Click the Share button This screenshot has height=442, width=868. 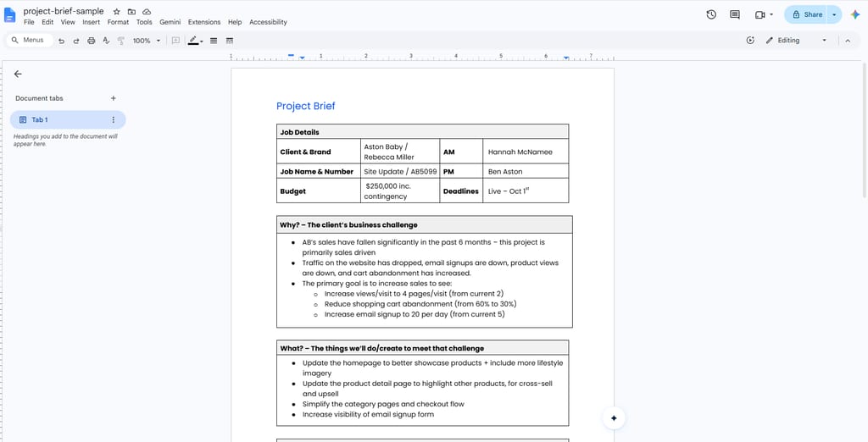(x=807, y=15)
